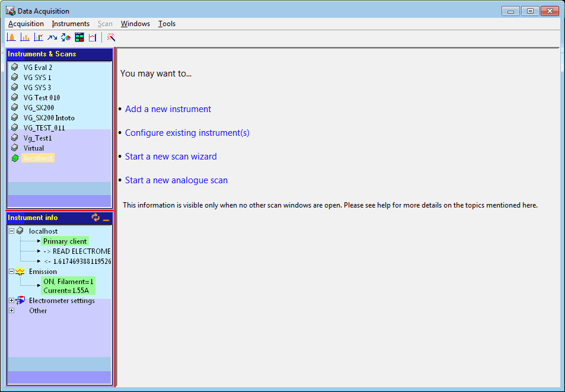This screenshot has width=565, height=392.
Task: Select VG_SX200 Intoto in instrument list
Action: click(49, 117)
